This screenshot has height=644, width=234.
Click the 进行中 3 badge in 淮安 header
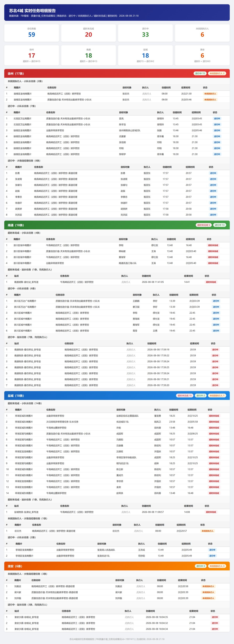[201, 566]
